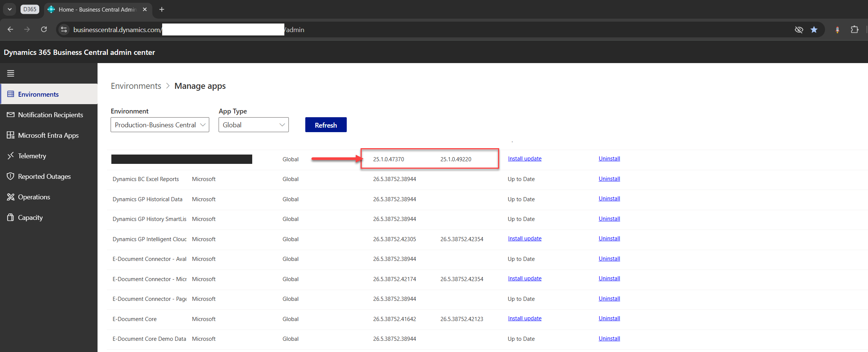Click the Reported Outages shield icon

pyautogui.click(x=10, y=176)
